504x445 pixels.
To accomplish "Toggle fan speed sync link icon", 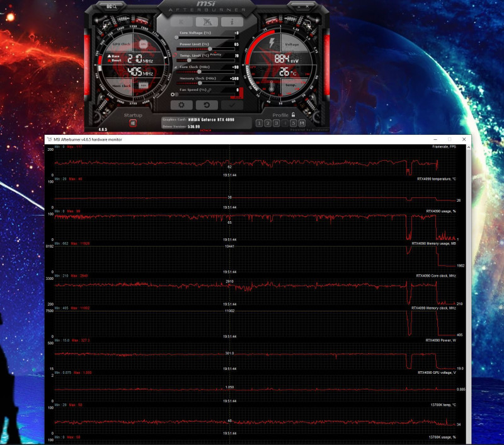I will point(209,90).
